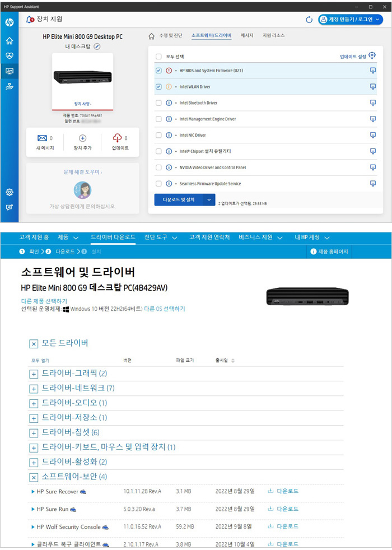Select the 소프트웨어/드라이버 tab
Image resolution: width=392 pixels, height=550 pixels.
[212, 35]
